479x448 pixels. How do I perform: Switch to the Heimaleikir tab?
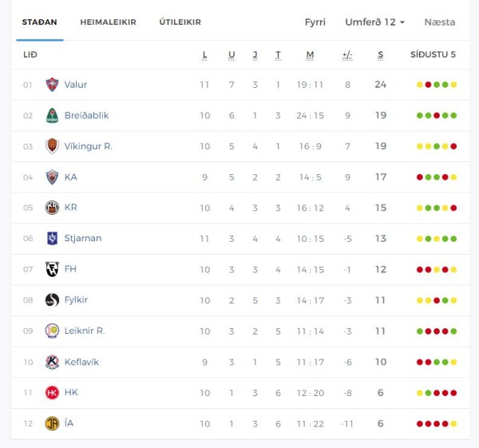[108, 22]
